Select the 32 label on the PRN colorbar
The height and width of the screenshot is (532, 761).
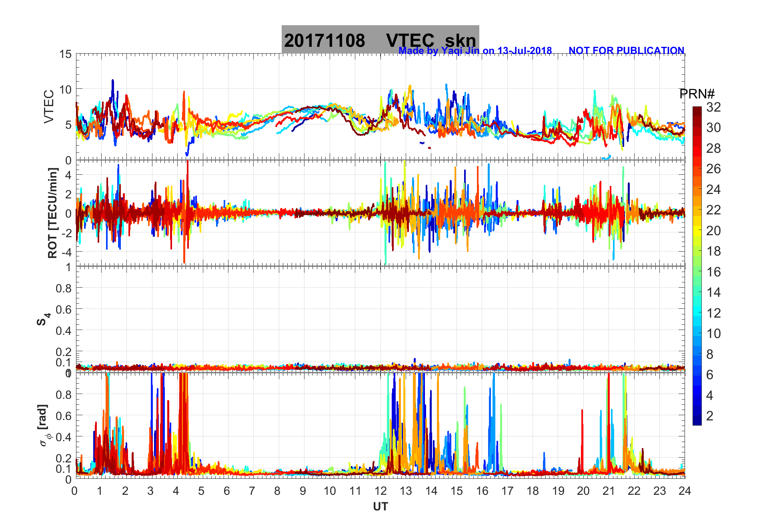pyautogui.click(x=713, y=107)
